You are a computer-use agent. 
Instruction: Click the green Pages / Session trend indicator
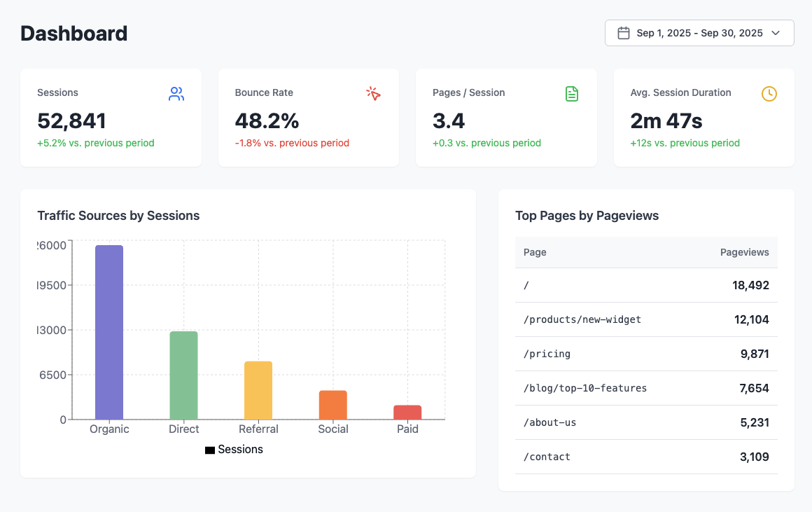click(x=487, y=143)
